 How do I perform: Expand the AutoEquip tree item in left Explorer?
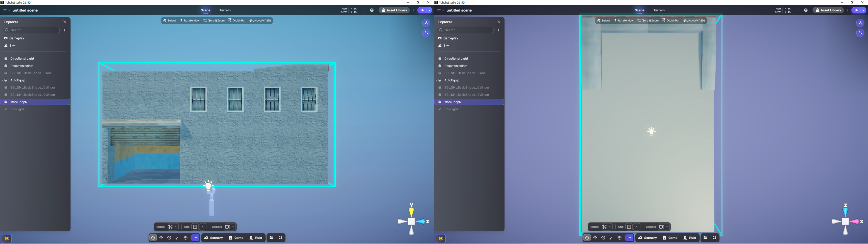point(2,80)
